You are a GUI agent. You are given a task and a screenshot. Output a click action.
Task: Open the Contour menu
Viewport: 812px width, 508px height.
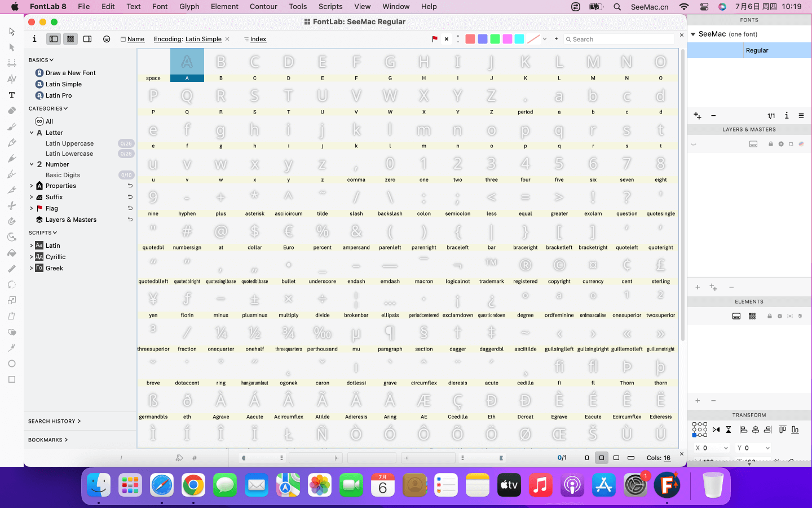click(x=263, y=6)
